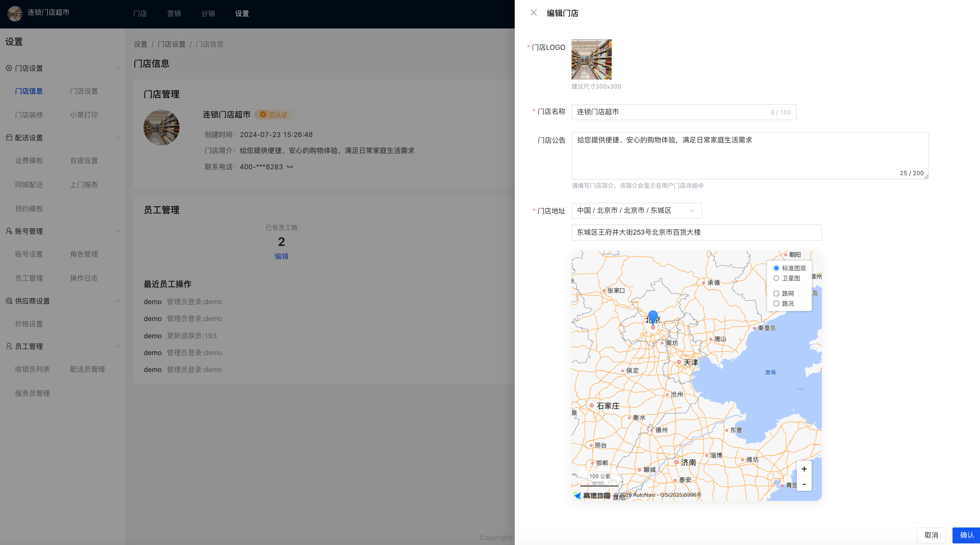The width and height of the screenshot is (980, 545).
Task: Click the 门店LOGO thumbnail image
Action: click(x=591, y=59)
